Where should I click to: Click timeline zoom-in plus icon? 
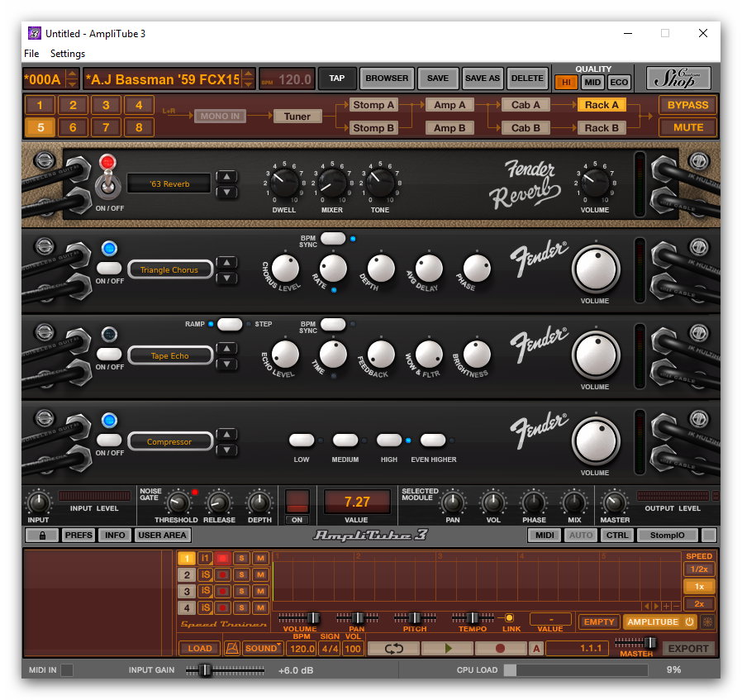[x=666, y=606]
